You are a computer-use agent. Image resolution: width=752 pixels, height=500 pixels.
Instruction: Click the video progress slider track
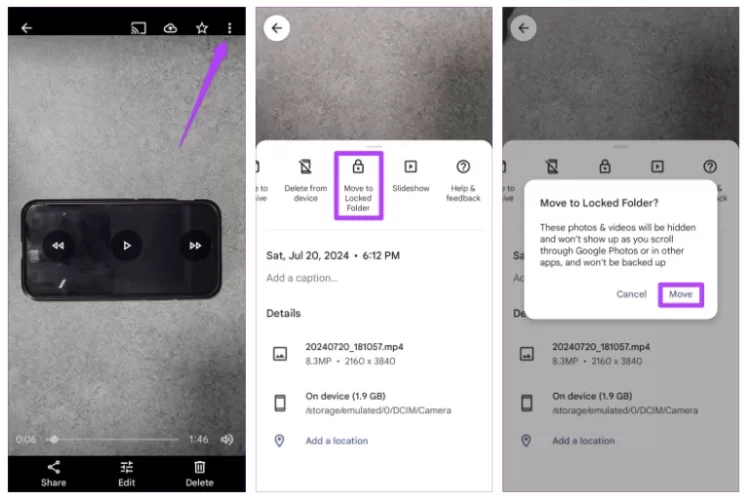tap(120, 439)
